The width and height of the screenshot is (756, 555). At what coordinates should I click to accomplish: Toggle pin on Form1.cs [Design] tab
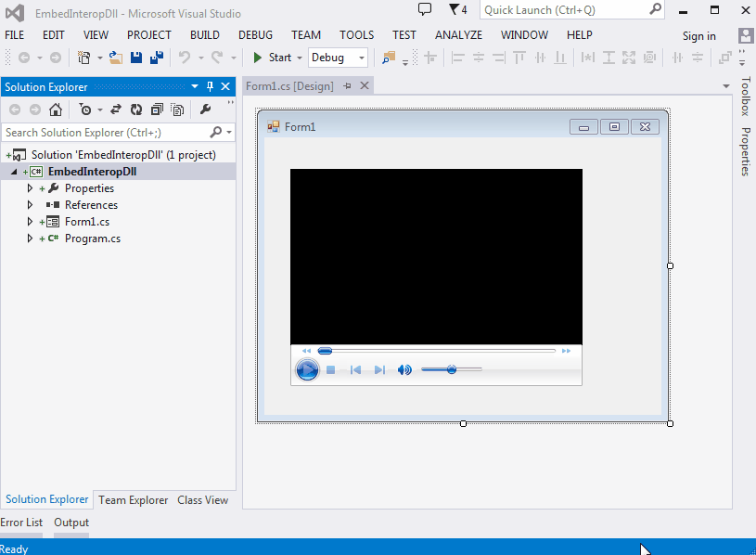tap(347, 85)
